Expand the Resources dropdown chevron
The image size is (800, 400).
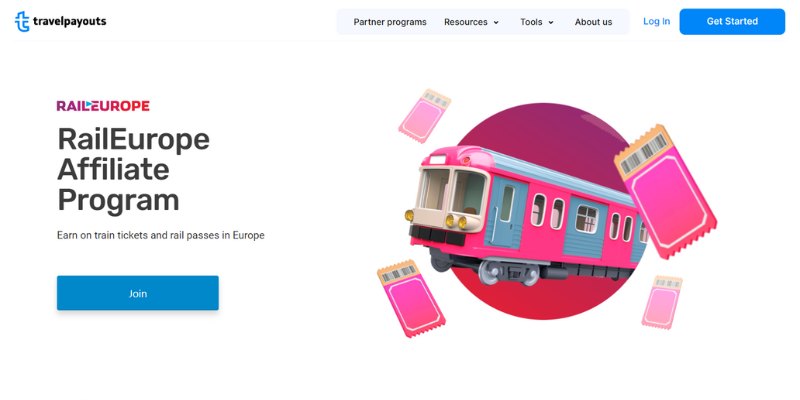click(496, 22)
